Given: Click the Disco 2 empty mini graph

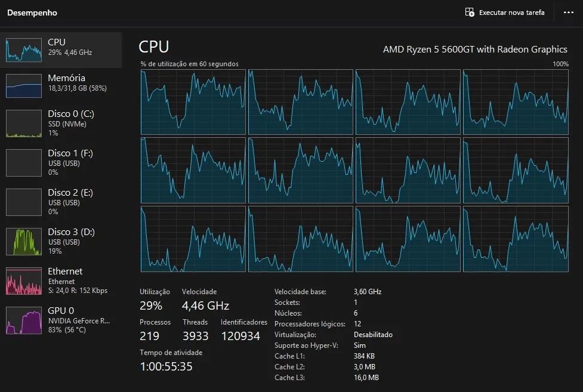Looking at the screenshot, I should point(24,202).
